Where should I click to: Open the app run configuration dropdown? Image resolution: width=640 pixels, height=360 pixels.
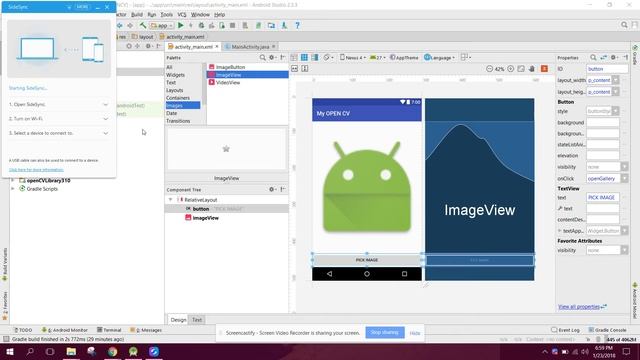pos(162,25)
